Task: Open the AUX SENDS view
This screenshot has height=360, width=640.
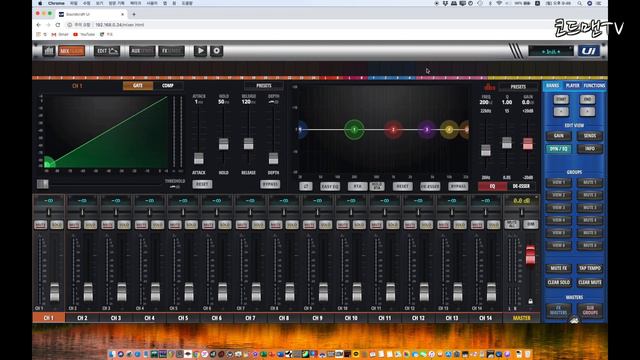Action: pyautogui.click(x=142, y=51)
